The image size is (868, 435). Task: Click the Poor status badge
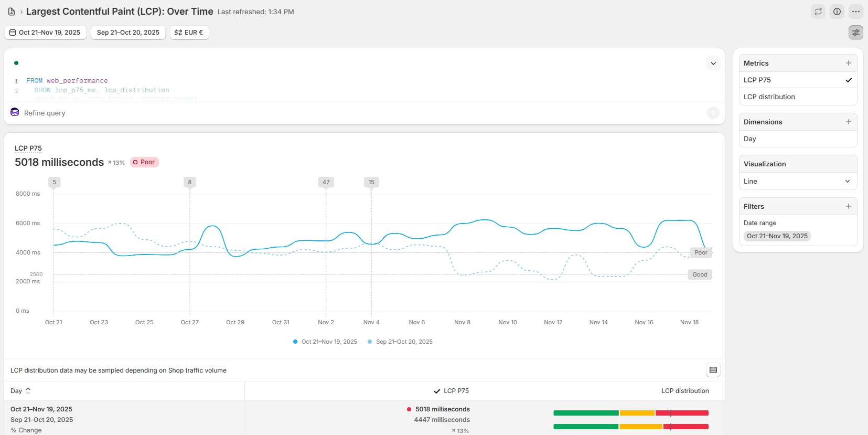[144, 162]
